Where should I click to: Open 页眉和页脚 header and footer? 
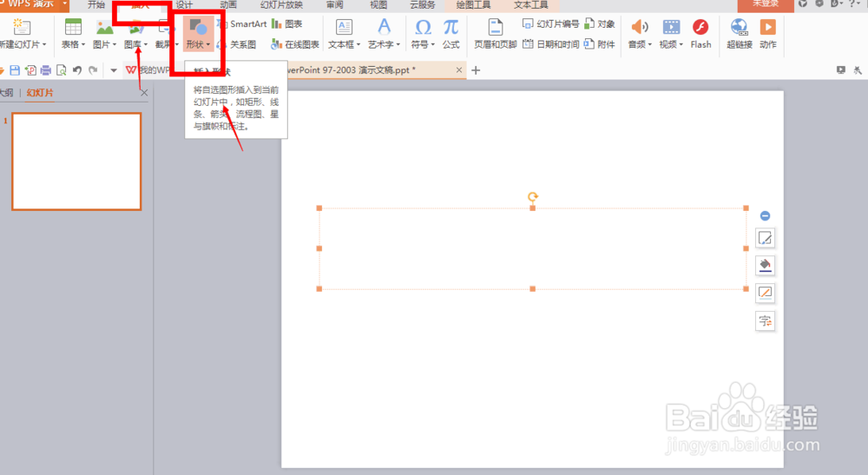pos(496,35)
